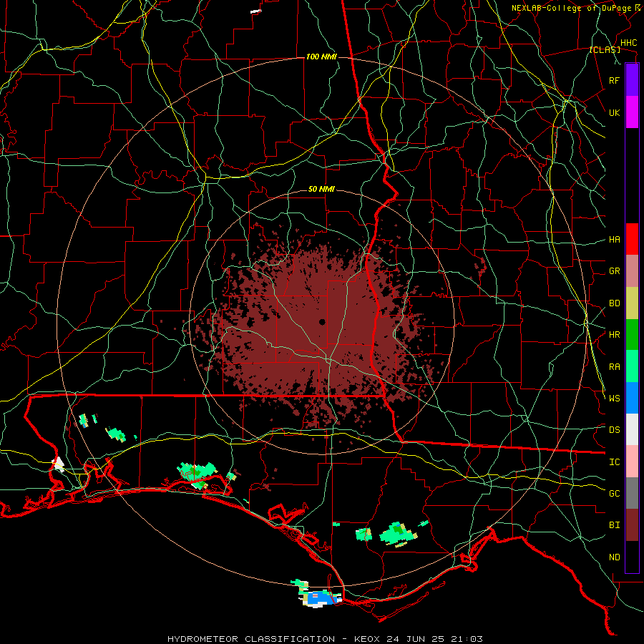Viewport: 644px width, 644px height.
Task: Click the GC gray legend swatch
Action: (632, 493)
